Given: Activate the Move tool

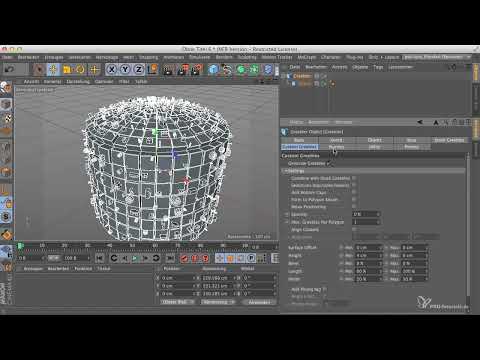Looking at the screenshot, I should (x=53, y=69).
